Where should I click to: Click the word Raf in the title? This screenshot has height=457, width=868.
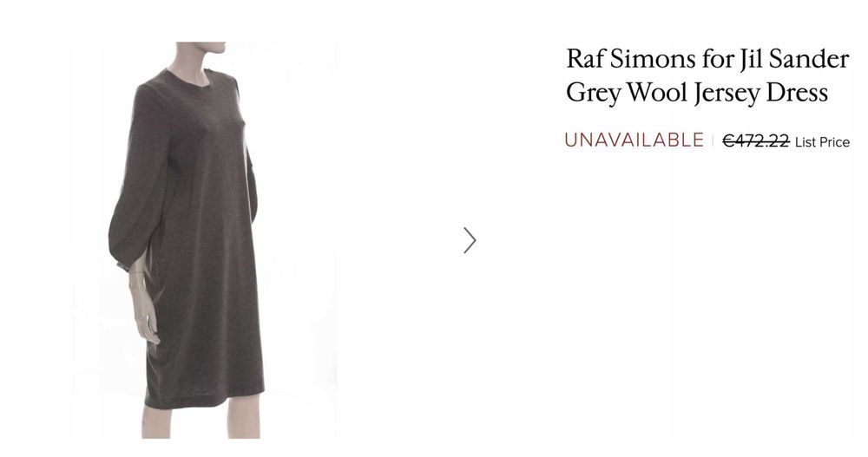[585, 59]
